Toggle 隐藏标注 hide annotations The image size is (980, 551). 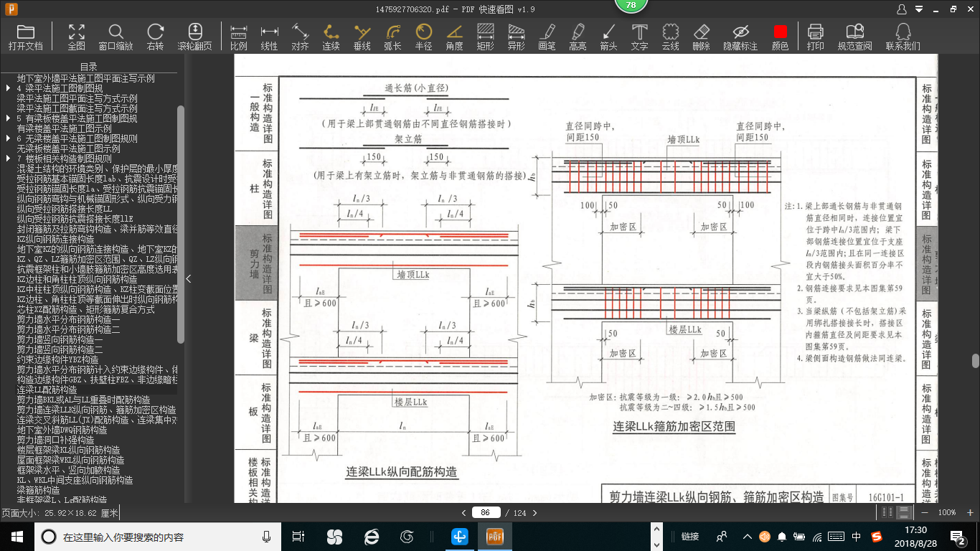(x=740, y=37)
